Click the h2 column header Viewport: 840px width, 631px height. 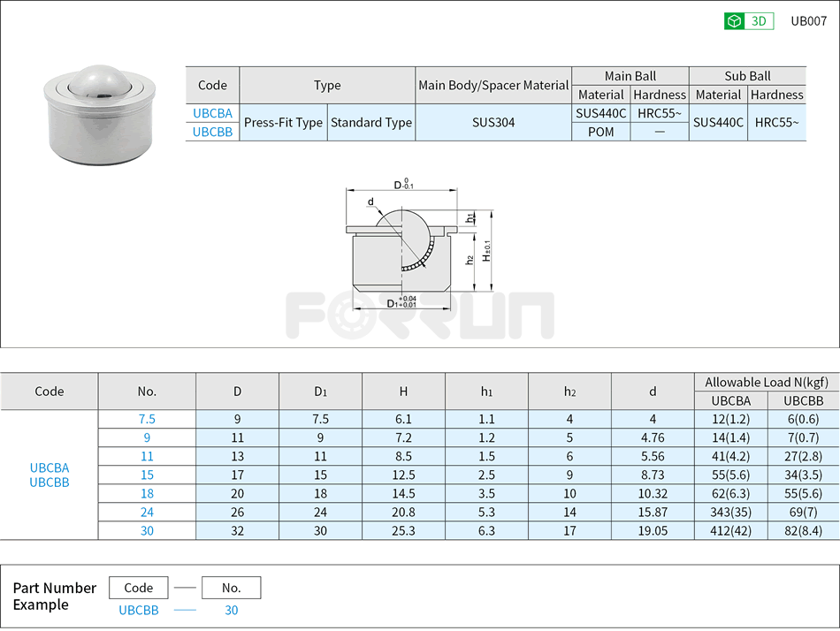[569, 392]
